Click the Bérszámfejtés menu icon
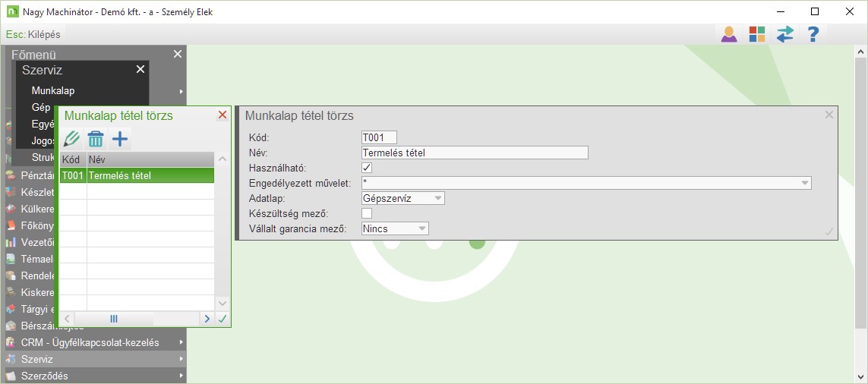868x384 pixels. click(x=11, y=326)
